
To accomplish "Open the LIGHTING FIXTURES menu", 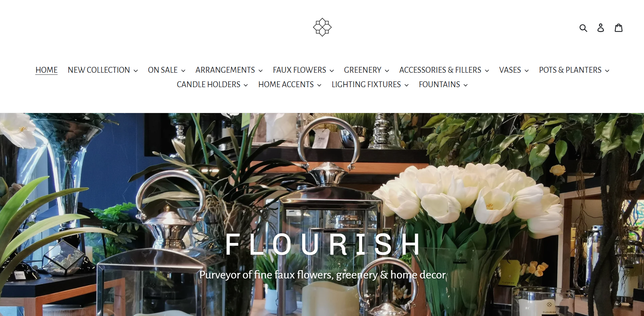I will pos(370,84).
